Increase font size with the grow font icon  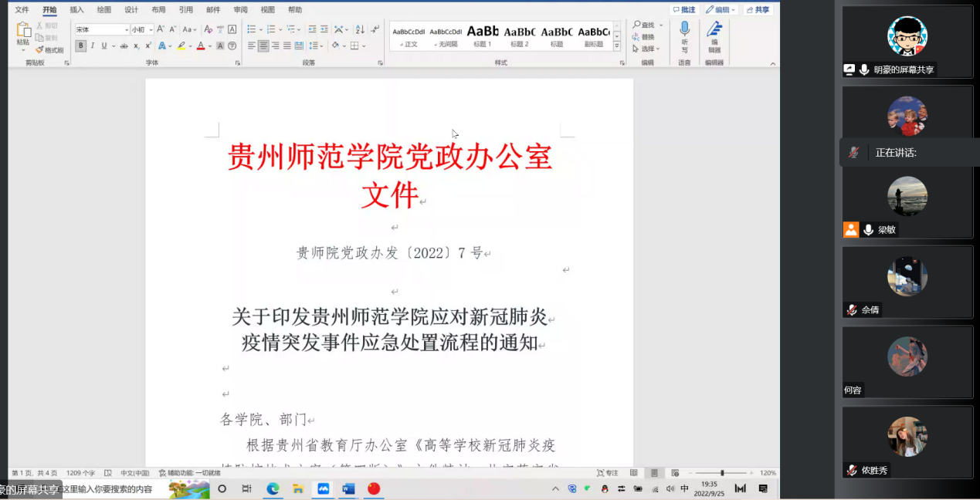161,29
